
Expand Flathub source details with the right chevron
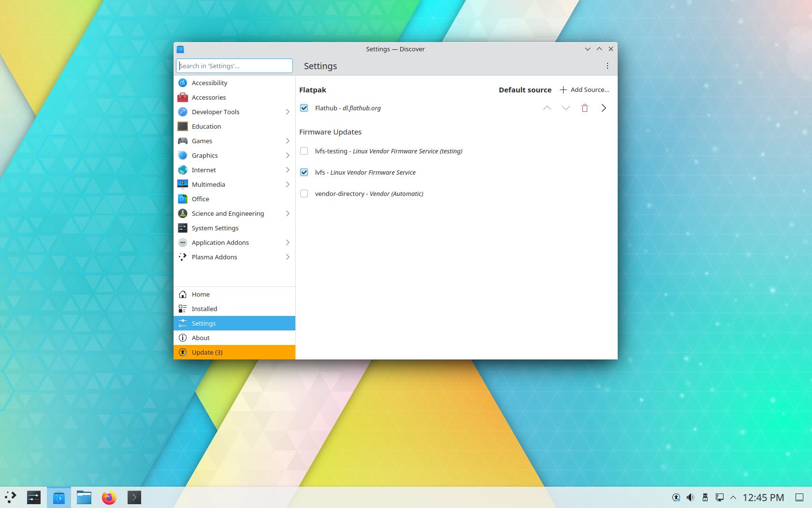click(x=604, y=108)
